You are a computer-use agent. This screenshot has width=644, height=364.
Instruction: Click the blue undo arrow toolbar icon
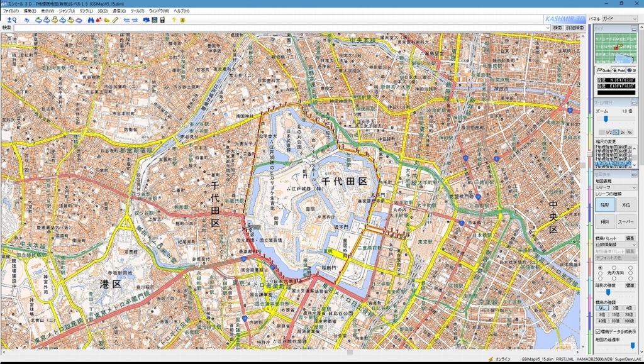(x=26, y=20)
